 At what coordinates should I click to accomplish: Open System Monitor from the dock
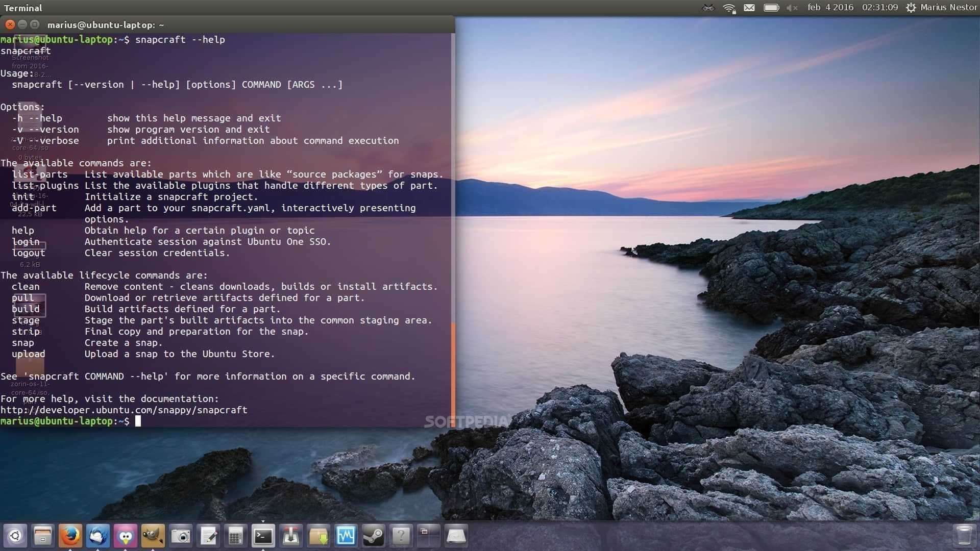(346, 536)
